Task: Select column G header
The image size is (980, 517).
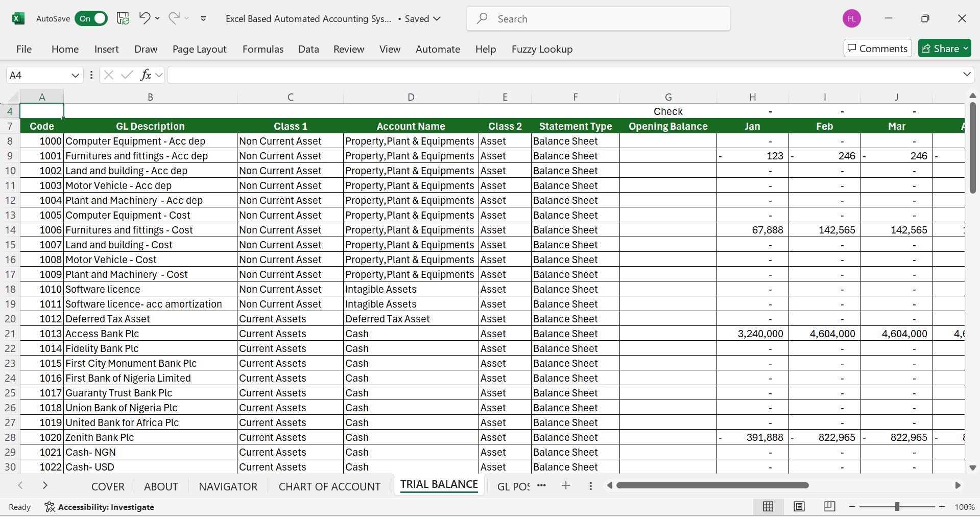Action: 668,97
